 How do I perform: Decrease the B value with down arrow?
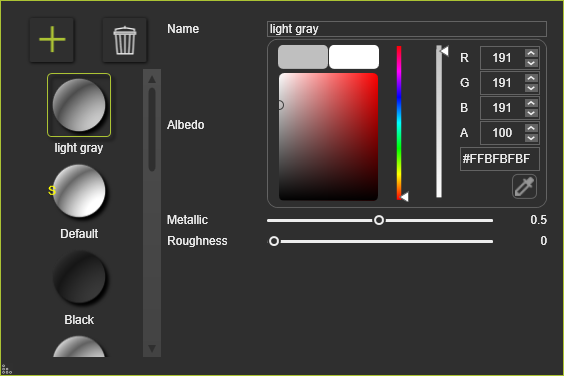(x=531, y=113)
